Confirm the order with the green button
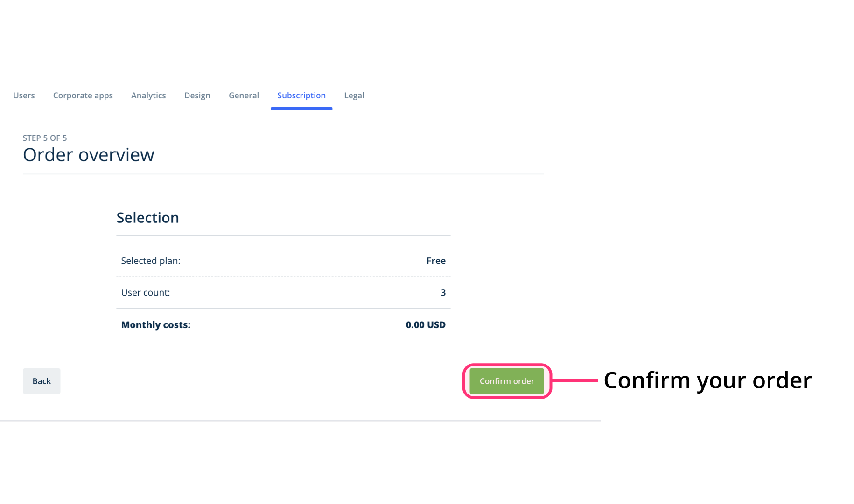This screenshot has width=854, height=504. pyautogui.click(x=507, y=381)
